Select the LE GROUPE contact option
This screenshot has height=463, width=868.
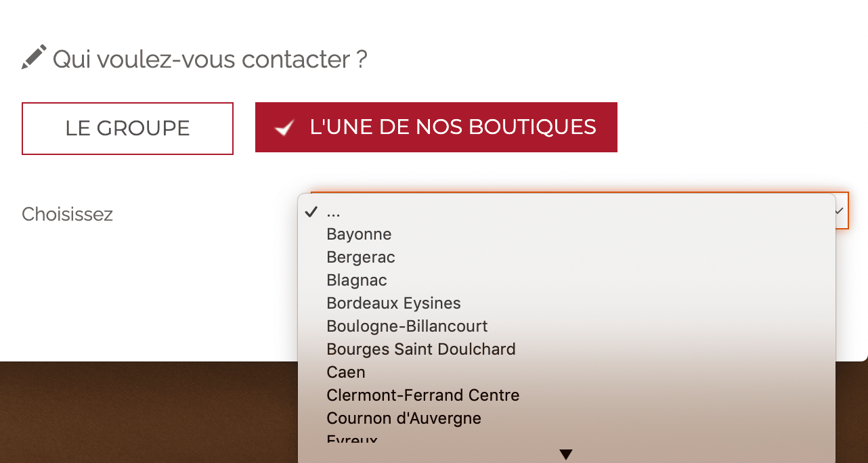coord(127,129)
